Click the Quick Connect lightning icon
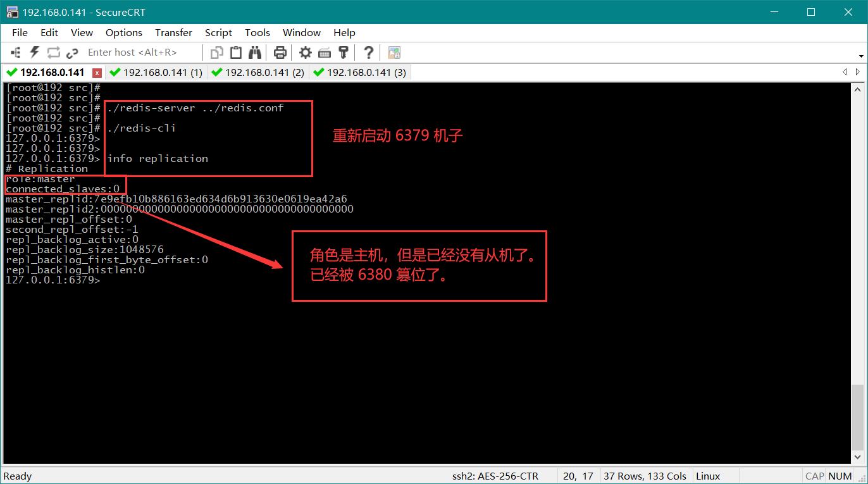 [34, 53]
